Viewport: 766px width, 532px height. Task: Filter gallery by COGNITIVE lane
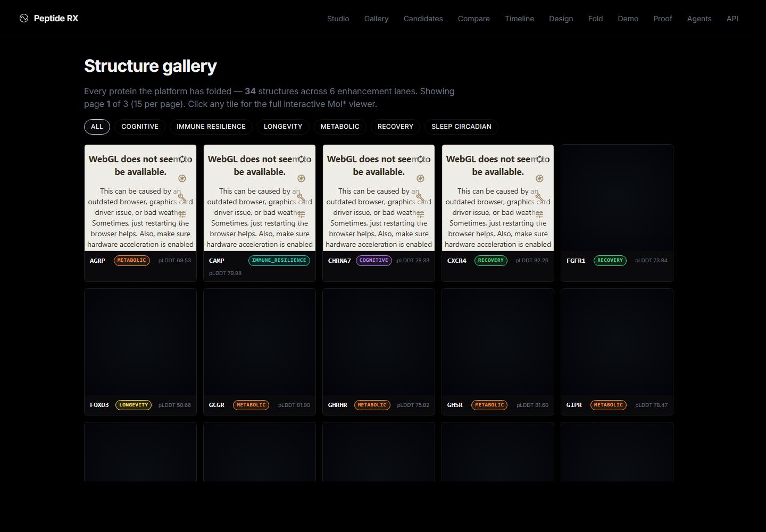click(x=140, y=127)
